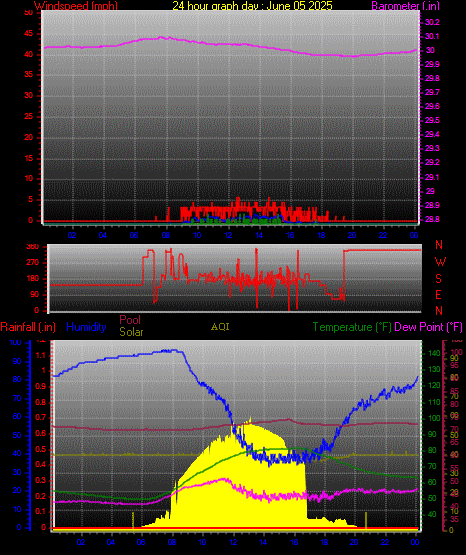Screen dimensions: 466x555
Task: Click hour label 22 under windspeed graph
Action: pos(383,235)
